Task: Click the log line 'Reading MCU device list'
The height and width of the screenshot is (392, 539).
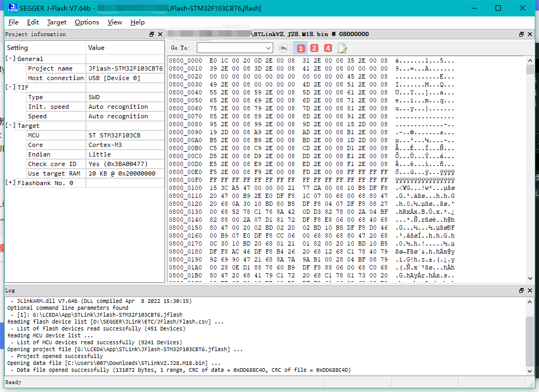Action: [x=50, y=336]
